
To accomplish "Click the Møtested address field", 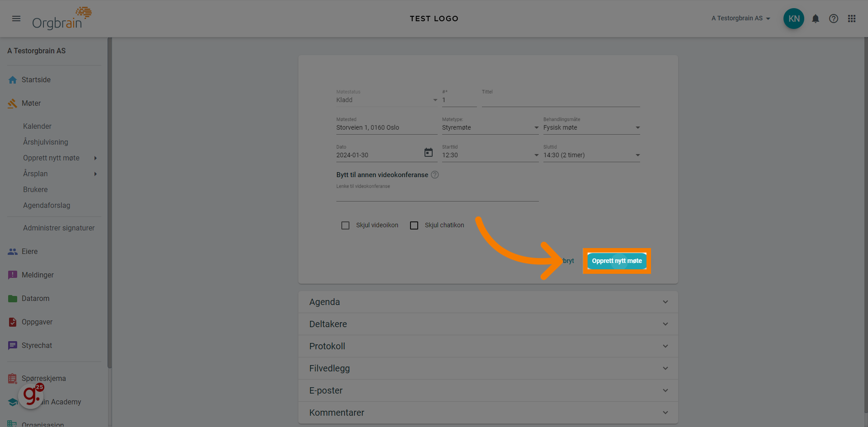I will 387,127.
